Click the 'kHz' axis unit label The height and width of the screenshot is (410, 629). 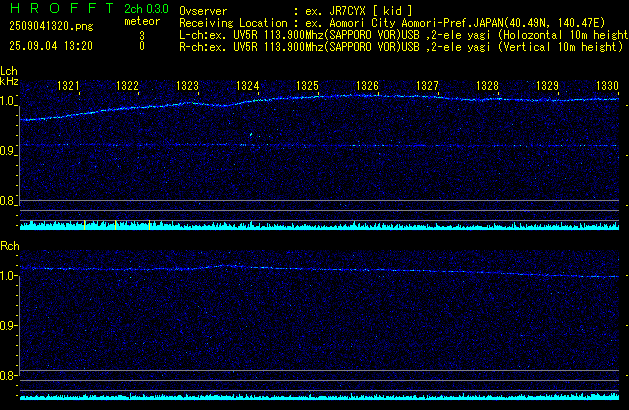(9, 81)
